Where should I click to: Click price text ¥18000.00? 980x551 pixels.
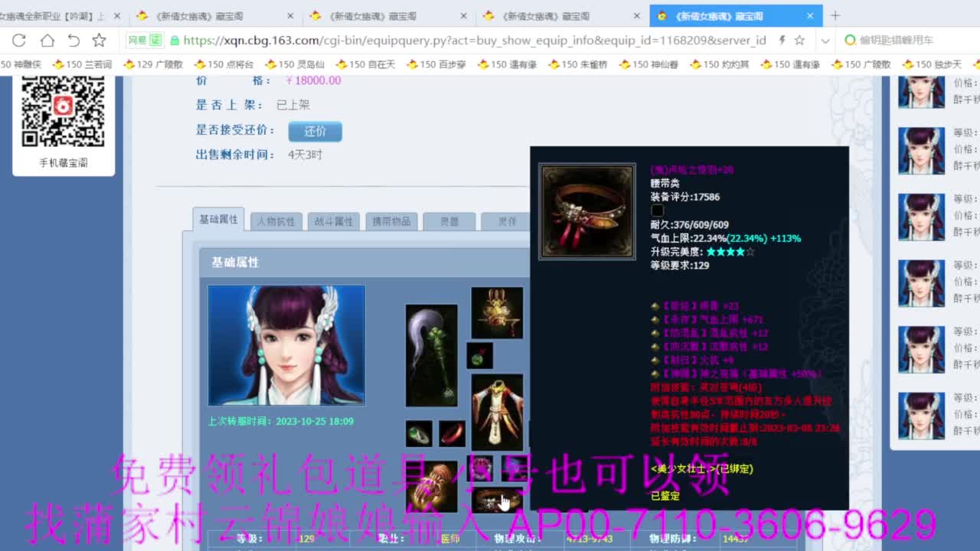[313, 80]
